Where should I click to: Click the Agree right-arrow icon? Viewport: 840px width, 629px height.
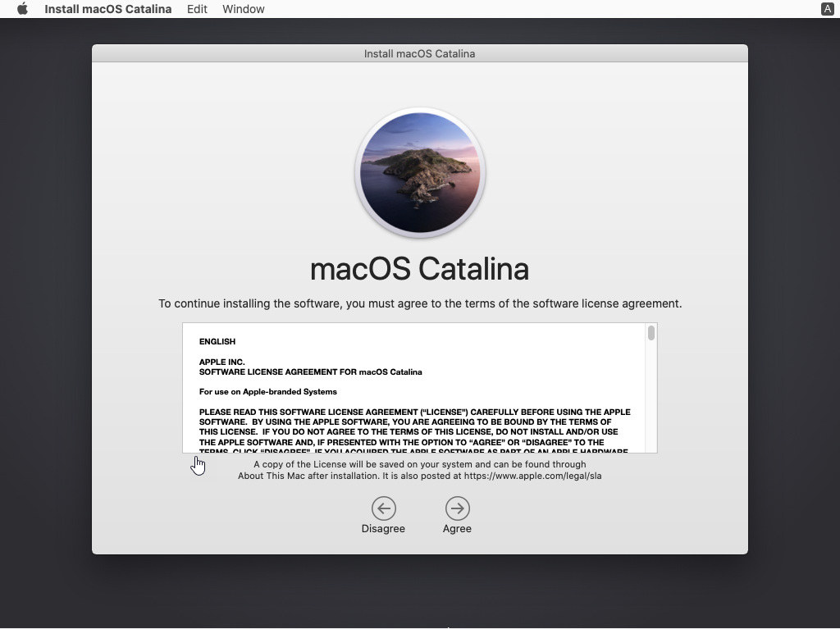point(457,508)
